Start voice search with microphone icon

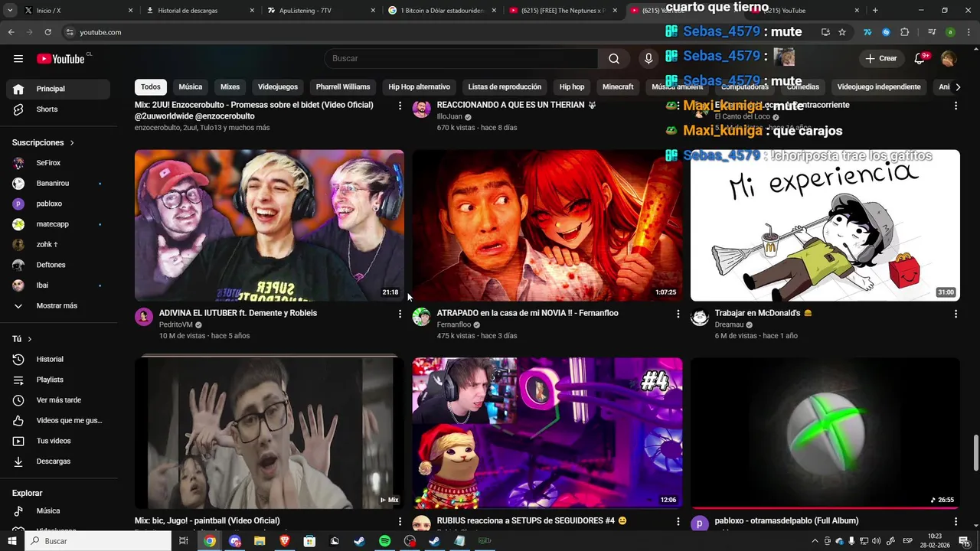pos(648,59)
